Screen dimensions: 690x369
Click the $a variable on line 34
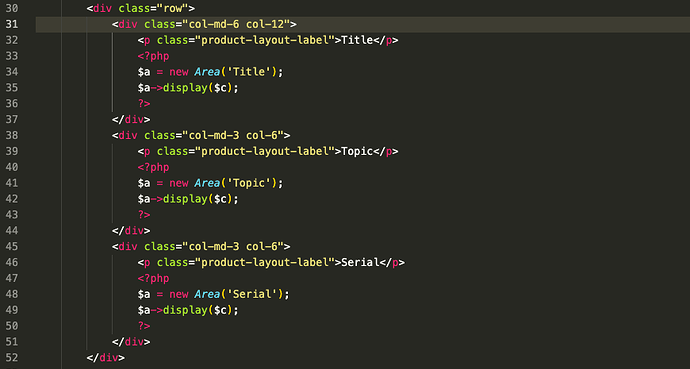point(144,72)
